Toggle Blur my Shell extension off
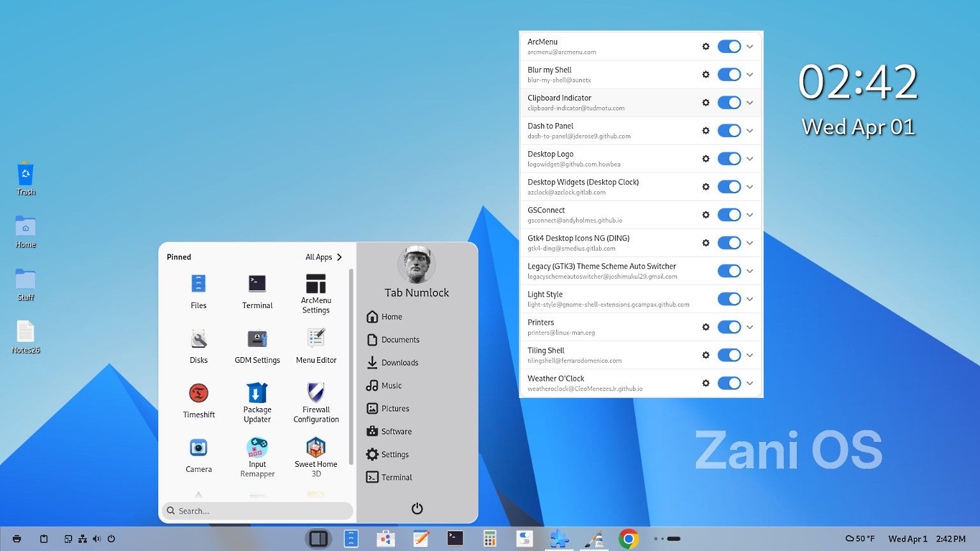 tap(729, 75)
